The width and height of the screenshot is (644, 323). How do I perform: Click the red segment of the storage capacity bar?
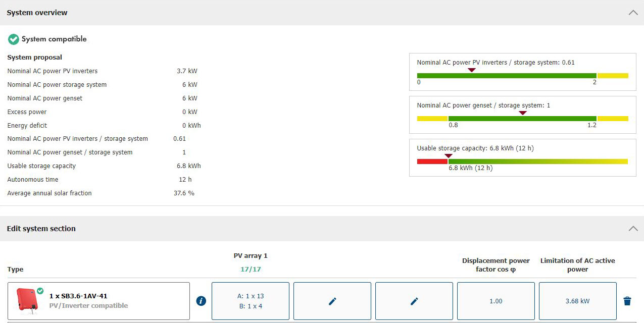pos(432,161)
